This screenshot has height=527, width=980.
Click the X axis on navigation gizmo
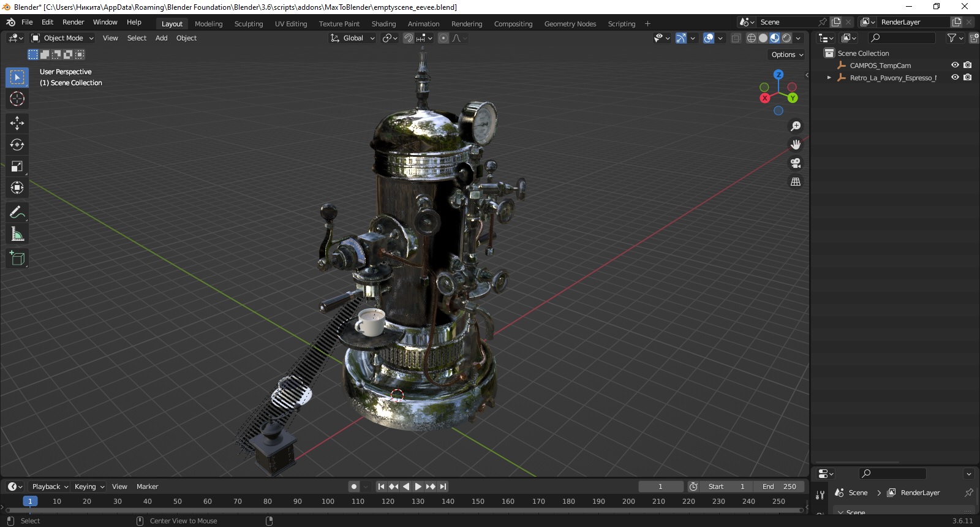(x=765, y=98)
